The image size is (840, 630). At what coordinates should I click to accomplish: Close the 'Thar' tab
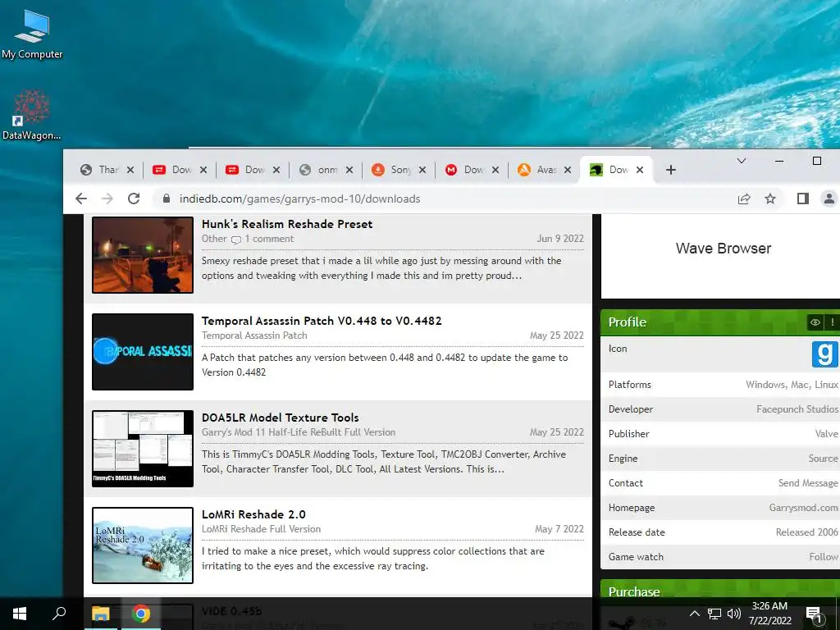click(130, 170)
